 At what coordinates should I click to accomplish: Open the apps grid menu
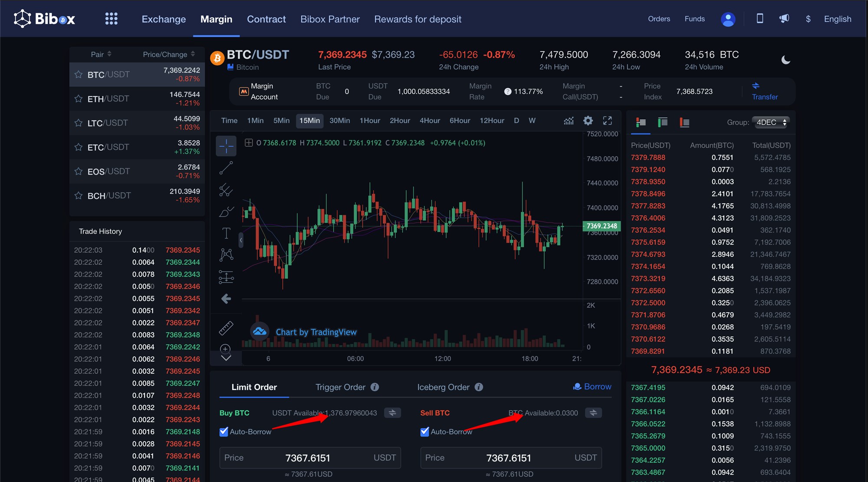(x=112, y=19)
